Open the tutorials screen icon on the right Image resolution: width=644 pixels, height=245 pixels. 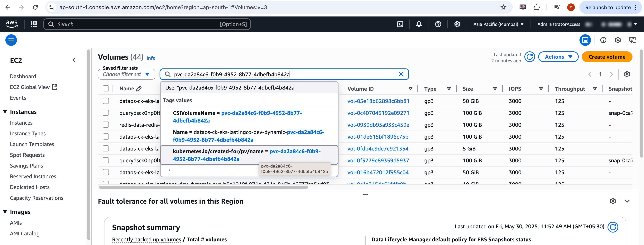click(632, 40)
